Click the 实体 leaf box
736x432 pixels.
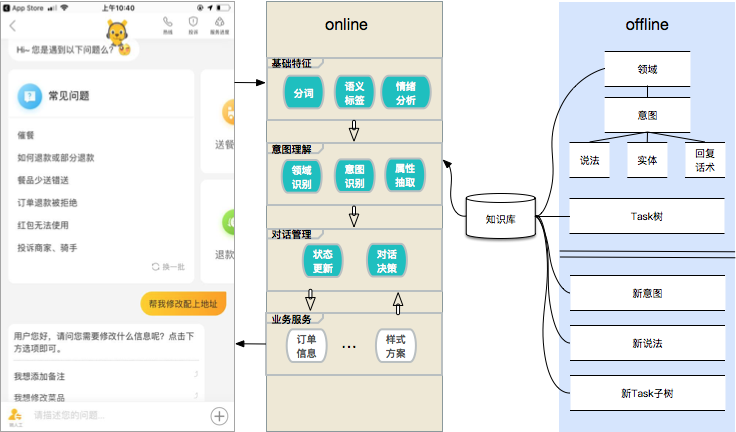point(647,160)
